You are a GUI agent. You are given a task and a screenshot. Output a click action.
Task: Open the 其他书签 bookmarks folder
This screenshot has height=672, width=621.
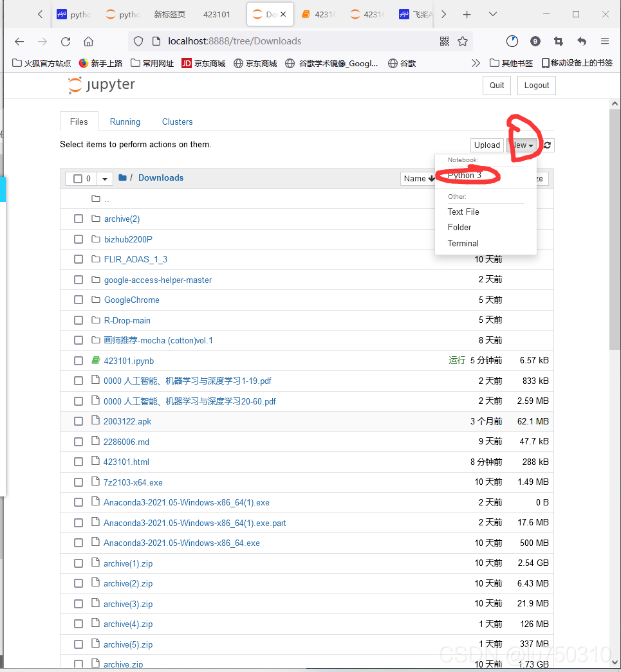511,64
